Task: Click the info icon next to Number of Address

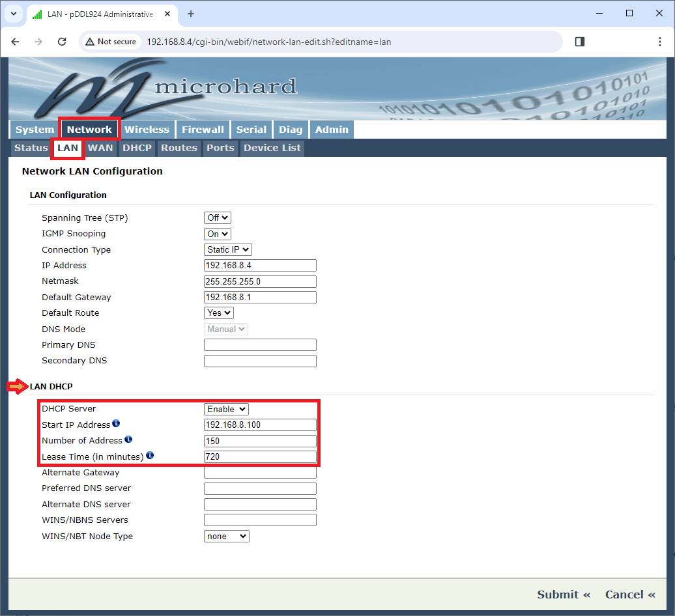Action: coord(128,440)
